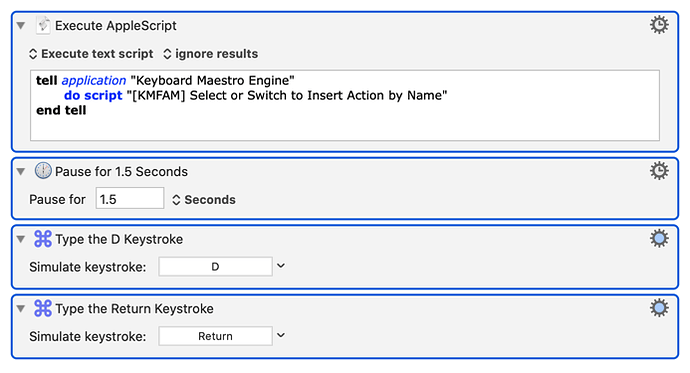
Task: Click the clock icon of Pause action
Action: 43,171
